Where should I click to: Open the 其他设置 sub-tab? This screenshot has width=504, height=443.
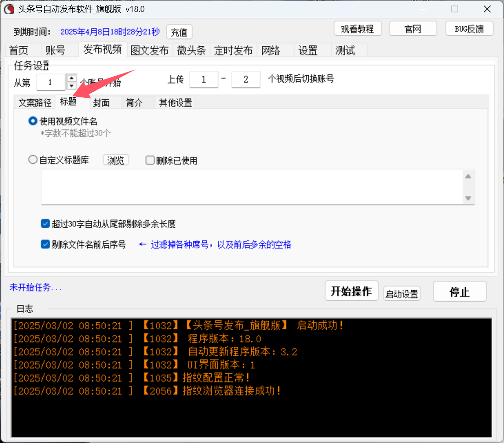coord(176,103)
